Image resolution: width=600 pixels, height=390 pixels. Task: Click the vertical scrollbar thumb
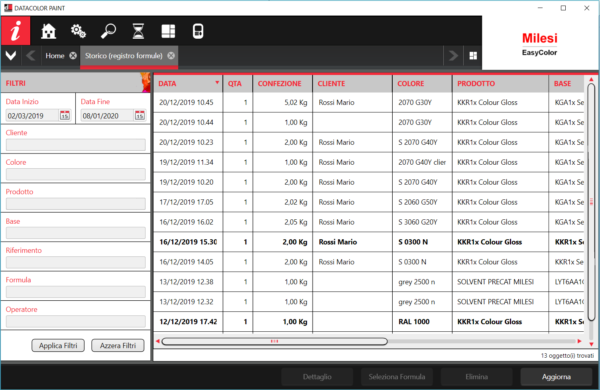(591, 202)
